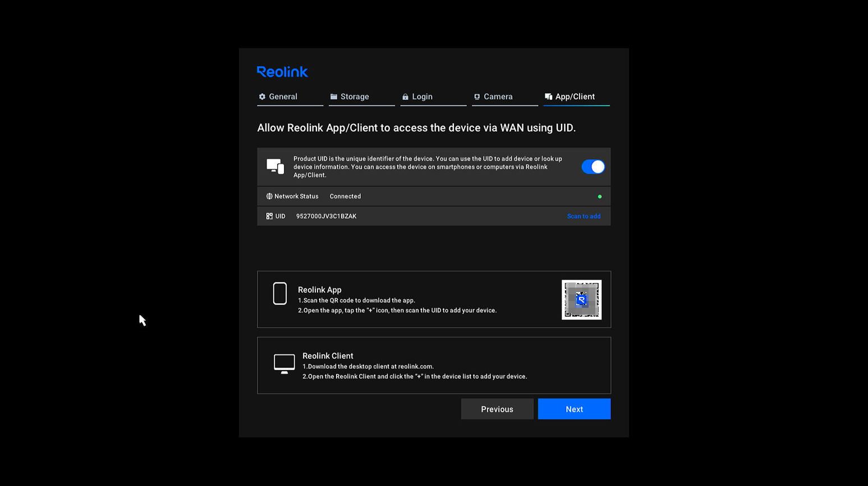Click the devices icon on App/Client tab
868x486 pixels.
click(549, 97)
